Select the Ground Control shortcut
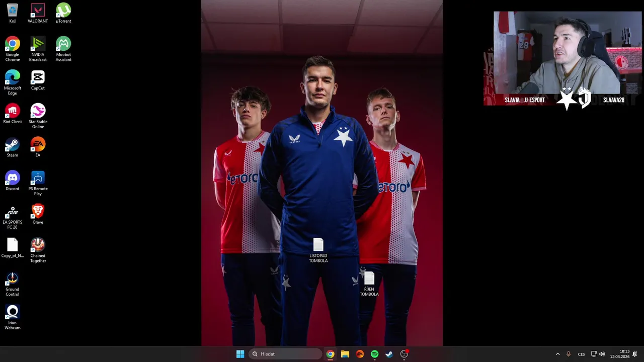Image resolution: width=644 pixels, height=362 pixels. (x=13, y=284)
